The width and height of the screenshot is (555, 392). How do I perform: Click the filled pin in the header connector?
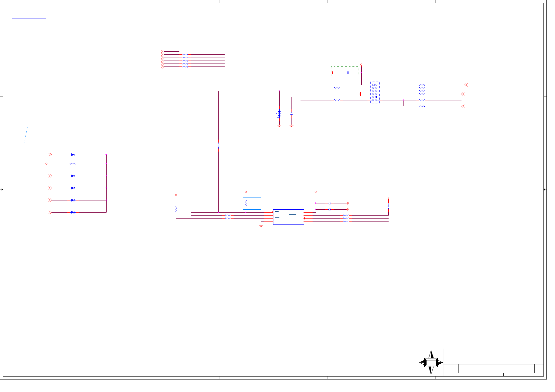[x=376, y=97]
